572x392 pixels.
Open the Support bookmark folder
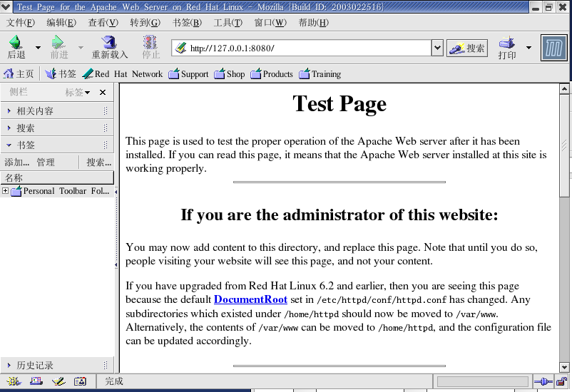[x=188, y=74]
